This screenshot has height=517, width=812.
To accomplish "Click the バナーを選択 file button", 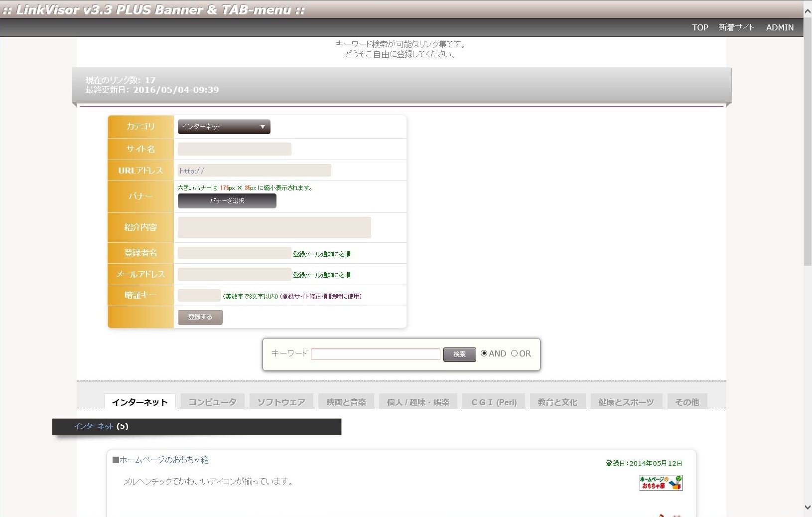I will tap(227, 201).
